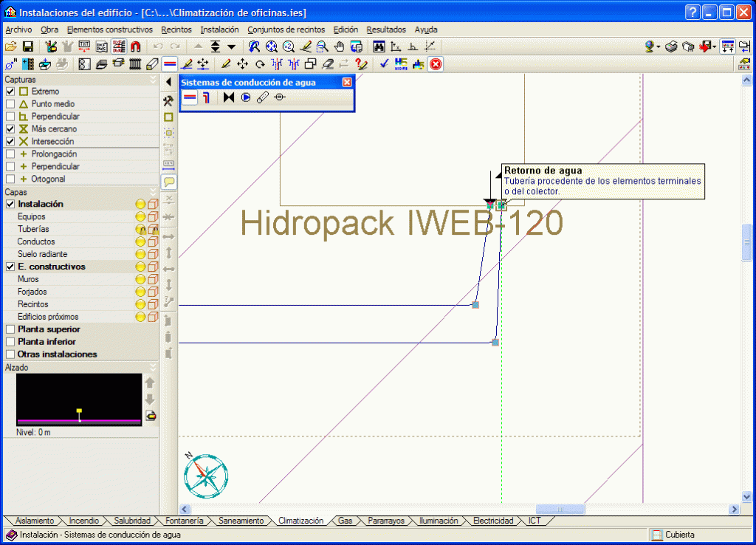
Task: Open the Elementos constructivos menu
Action: pos(109,30)
